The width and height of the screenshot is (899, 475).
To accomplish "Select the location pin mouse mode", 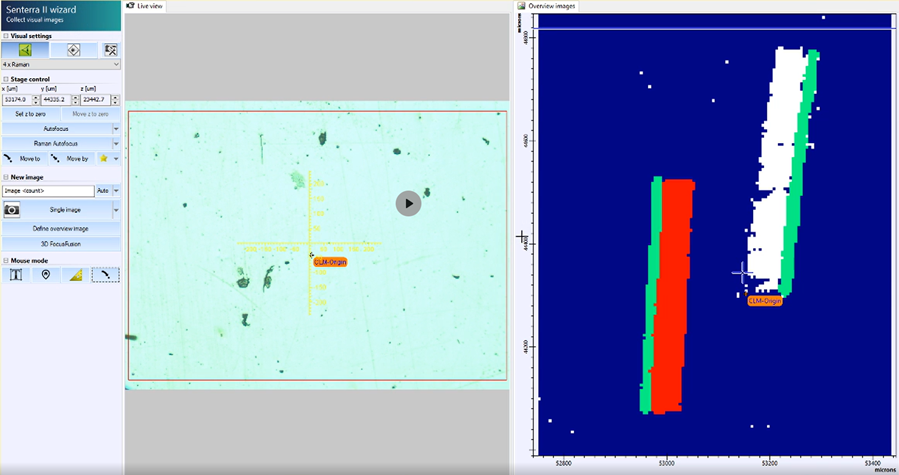I will (x=46, y=275).
